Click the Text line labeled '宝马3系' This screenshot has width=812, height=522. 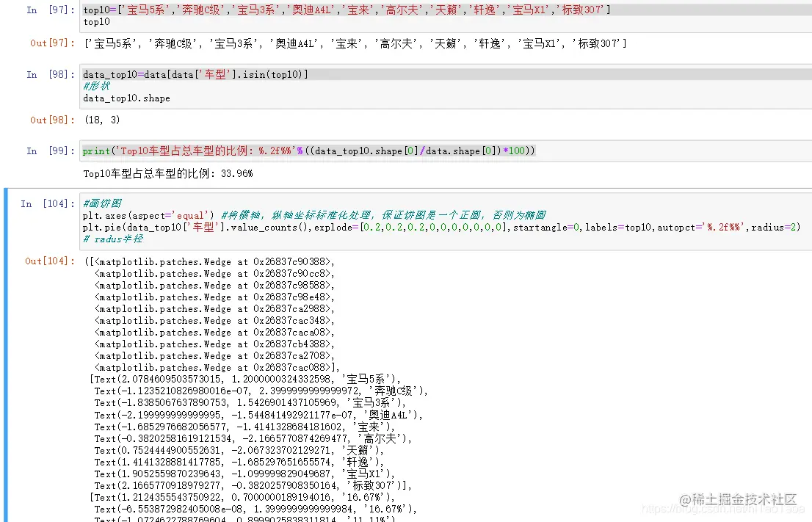(250, 403)
